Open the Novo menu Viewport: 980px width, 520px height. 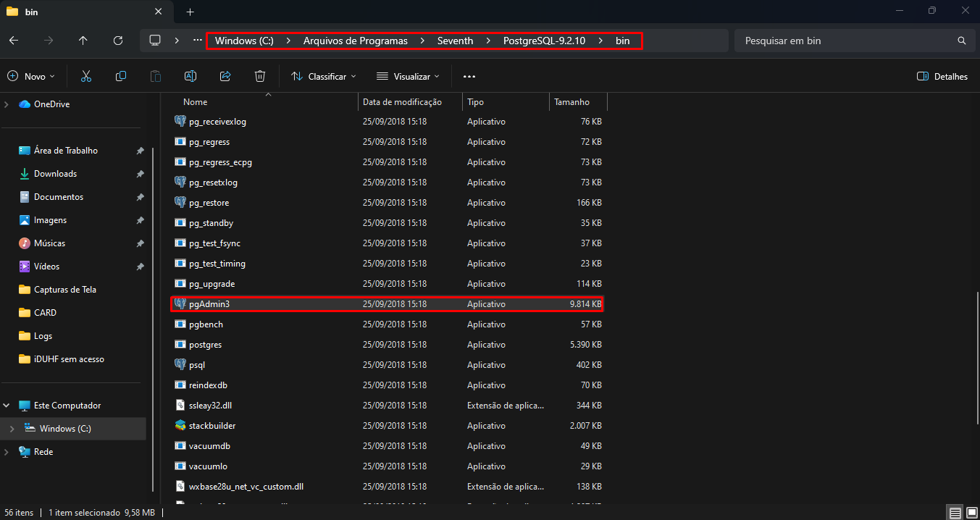(x=31, y=76)
